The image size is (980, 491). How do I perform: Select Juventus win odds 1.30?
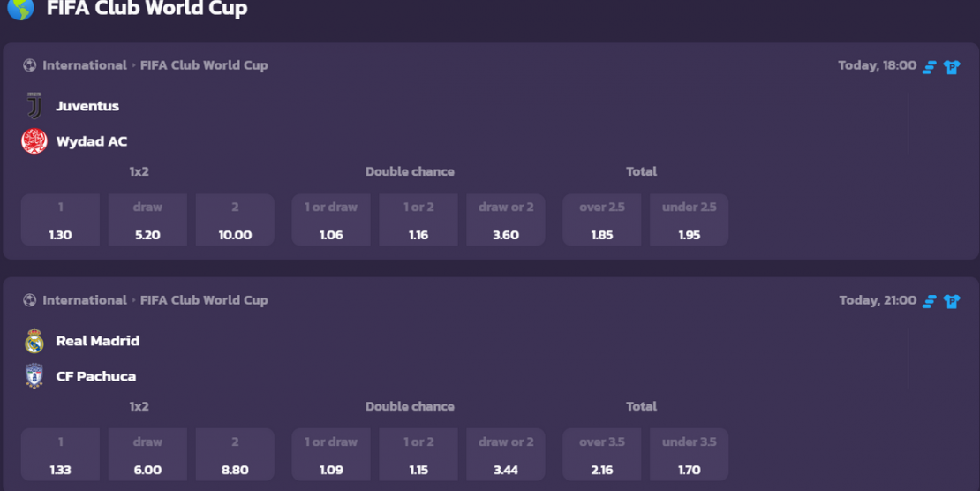point(60,220)
